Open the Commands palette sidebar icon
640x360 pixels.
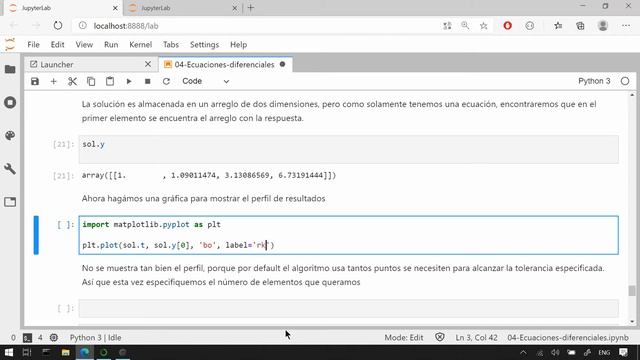[x=10, y=135]
